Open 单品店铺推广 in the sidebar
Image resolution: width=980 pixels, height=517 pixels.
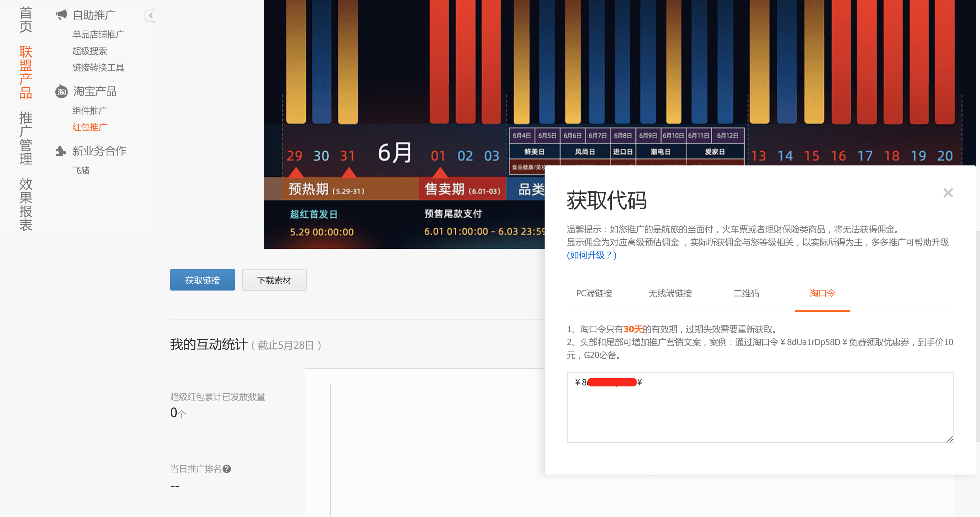(x=98, y=35)
